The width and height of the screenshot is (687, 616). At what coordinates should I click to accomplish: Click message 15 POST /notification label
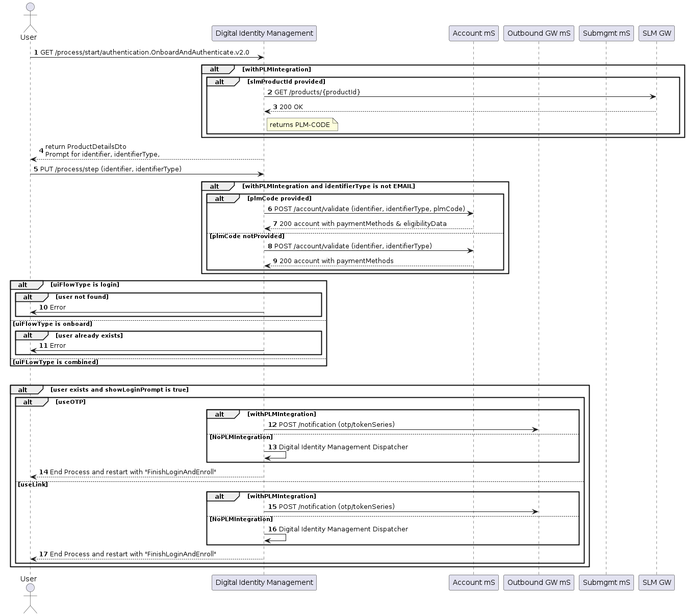click(331, 506)
